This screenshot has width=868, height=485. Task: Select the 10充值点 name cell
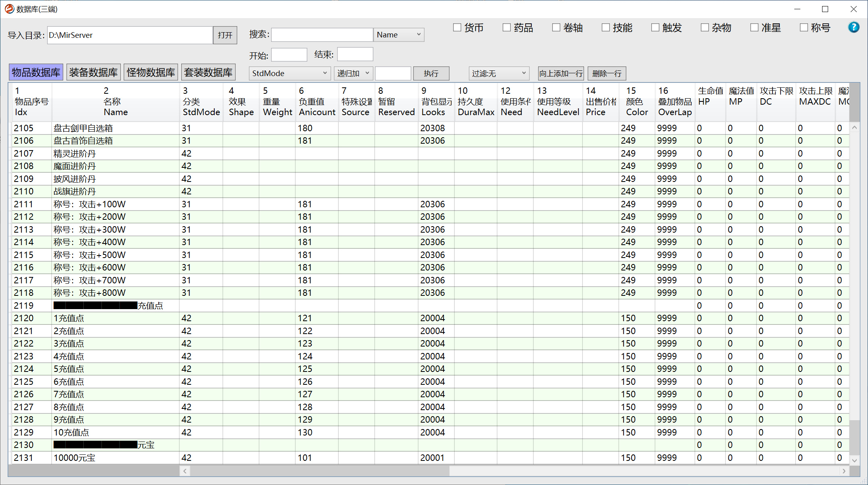point(116,432)
